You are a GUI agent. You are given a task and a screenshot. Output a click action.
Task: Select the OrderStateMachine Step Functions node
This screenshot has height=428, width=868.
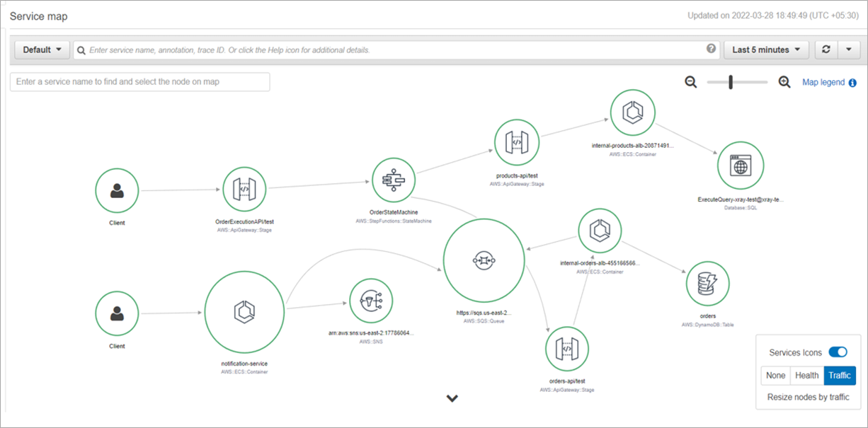[x=393, y=180]
